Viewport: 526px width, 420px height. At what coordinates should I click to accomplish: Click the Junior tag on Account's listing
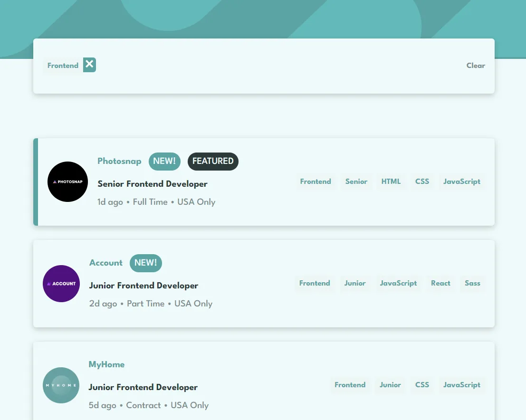(x=355, y=283)
